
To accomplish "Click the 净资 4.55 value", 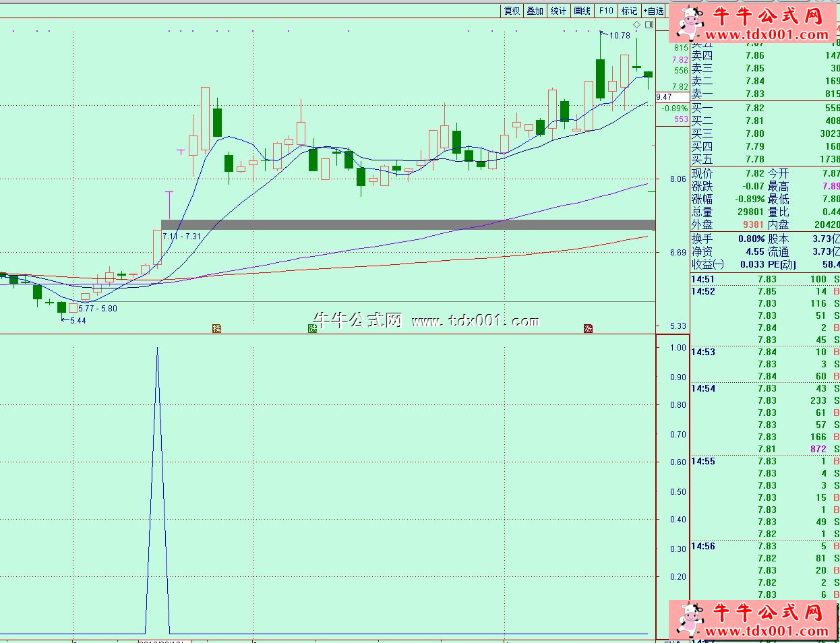I will (755, 251).
